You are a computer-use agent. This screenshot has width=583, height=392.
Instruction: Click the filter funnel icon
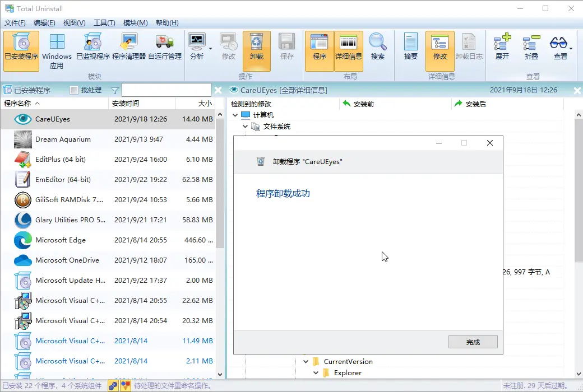click(x=115, y=91)
